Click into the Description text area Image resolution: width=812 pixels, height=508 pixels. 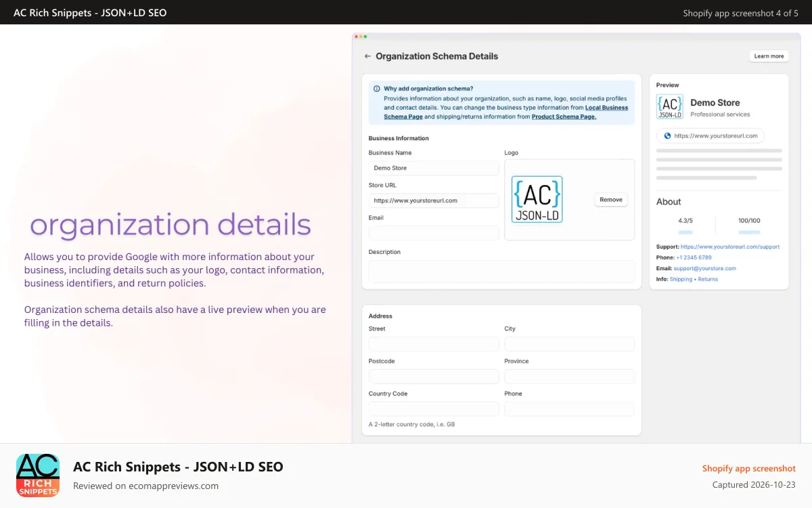click(501, 272)
